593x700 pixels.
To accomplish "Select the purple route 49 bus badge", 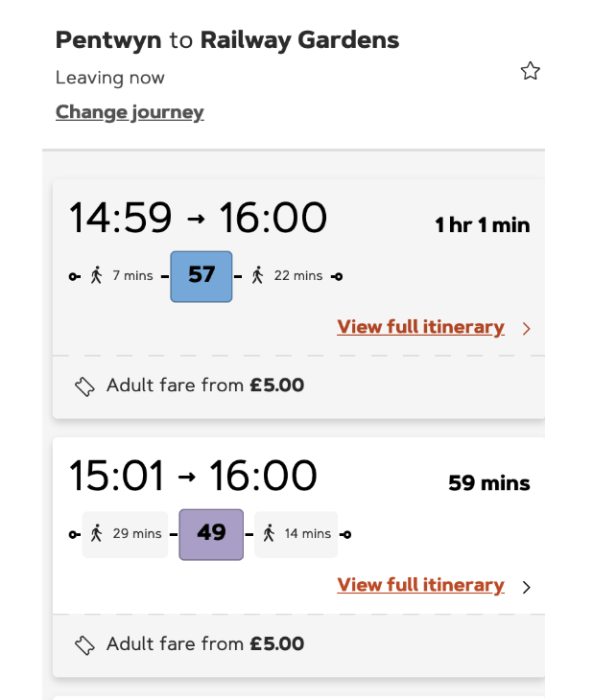I will pos(211,534).
